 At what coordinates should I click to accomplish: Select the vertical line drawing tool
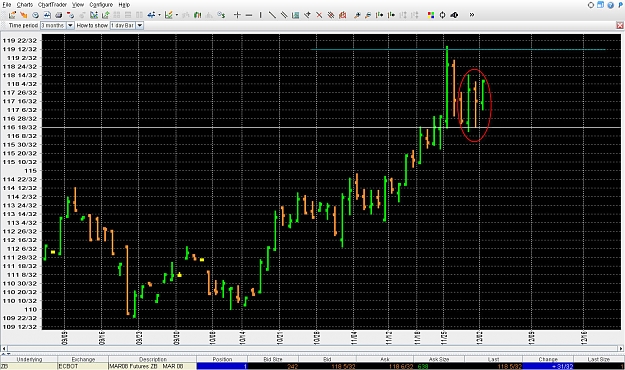[260, 15]
